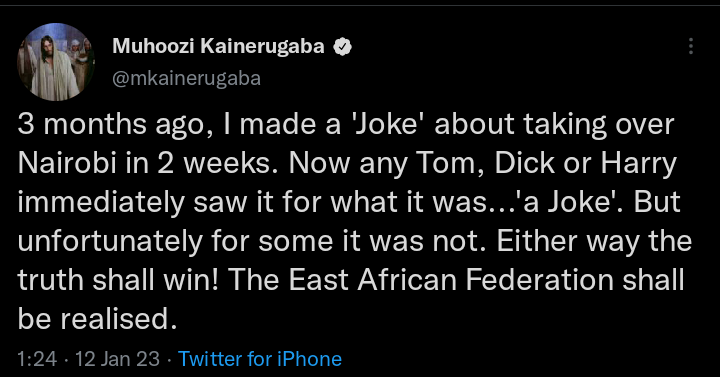Image resolution: width=720 pixels, height=377 pixels.
Task: Open the three-dot more options menu
Action: tap(691, 46)
